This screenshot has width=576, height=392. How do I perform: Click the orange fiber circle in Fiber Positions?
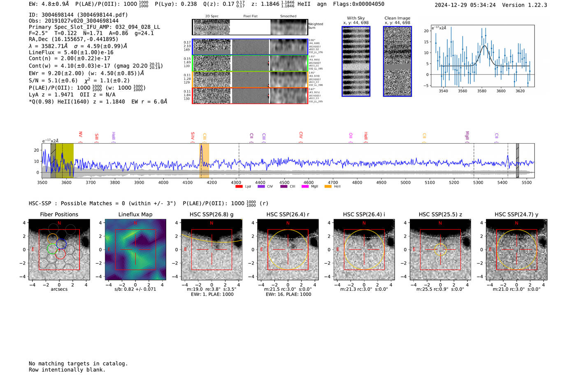[52, 239]
